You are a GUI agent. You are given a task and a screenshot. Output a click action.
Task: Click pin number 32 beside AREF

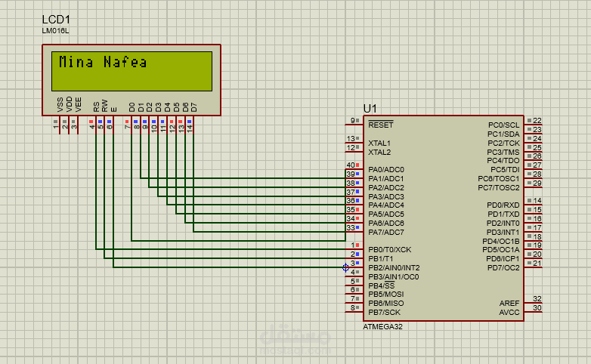coord(537,299)
